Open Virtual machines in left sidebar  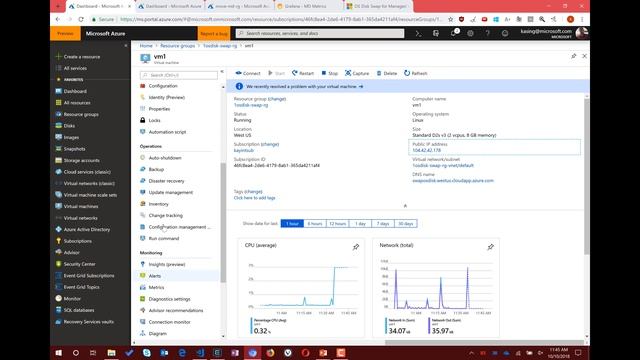[x=81, y=207]
